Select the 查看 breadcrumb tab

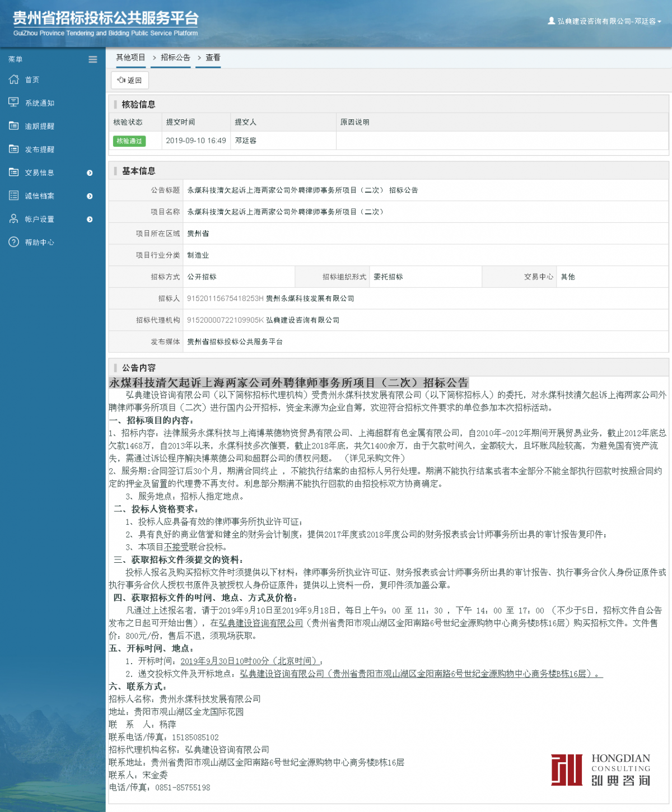point(213,58)
